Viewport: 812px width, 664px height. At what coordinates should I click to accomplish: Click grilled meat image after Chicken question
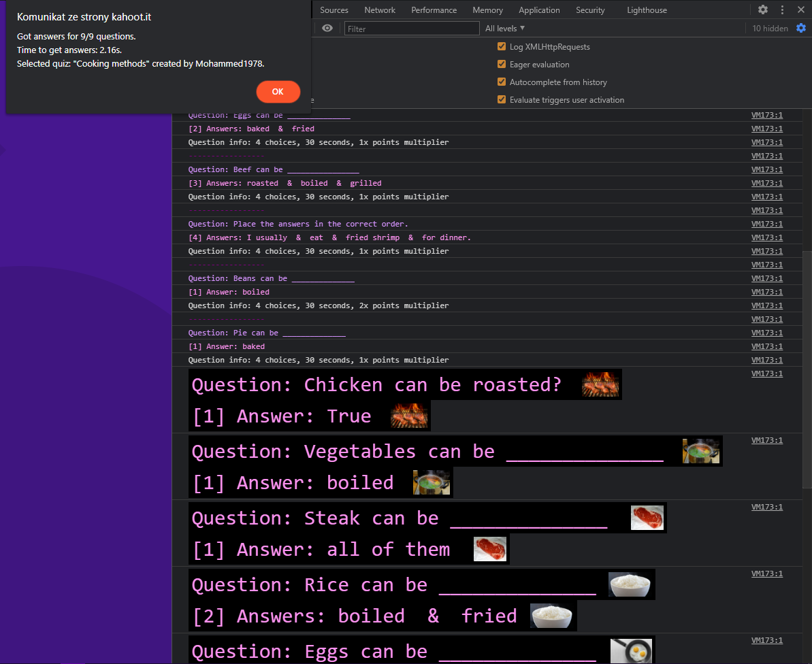600,384
